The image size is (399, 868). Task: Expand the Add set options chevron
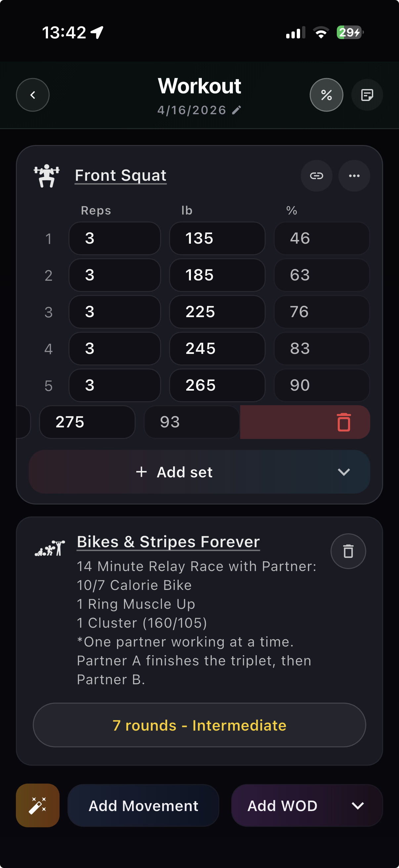pyautogui.click(x=343, y=472)
